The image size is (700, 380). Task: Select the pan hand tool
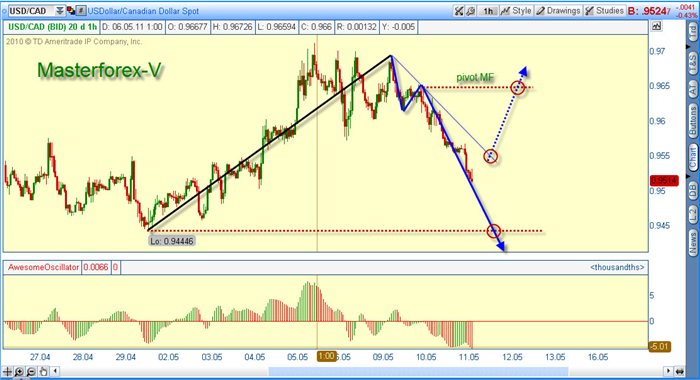click(x=43, y=372)
